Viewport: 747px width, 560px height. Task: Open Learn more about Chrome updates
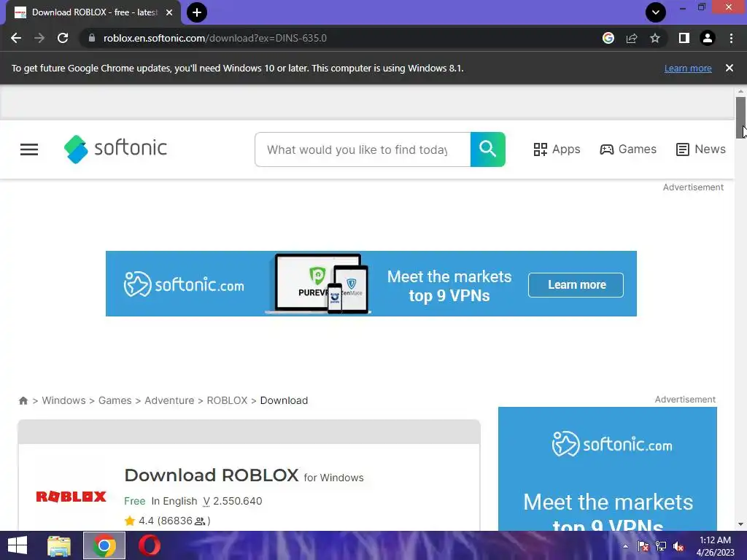click(688, 68)
